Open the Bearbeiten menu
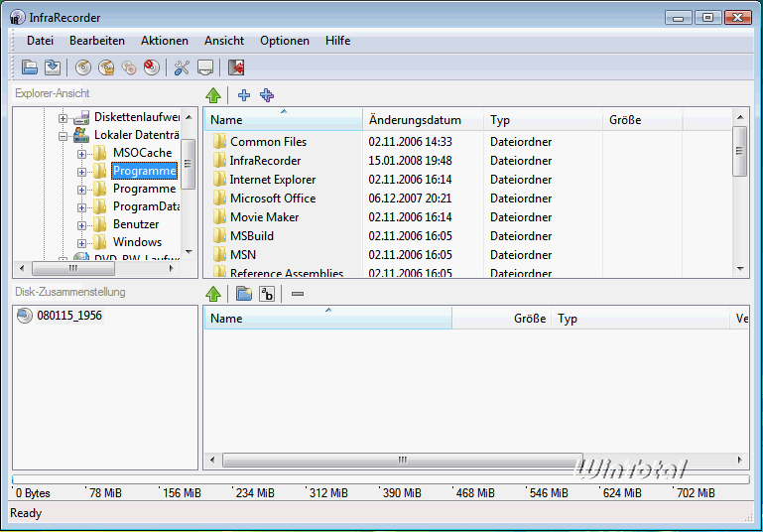The image size is (763, 532). pyautogui.click(x=97, y=41)
